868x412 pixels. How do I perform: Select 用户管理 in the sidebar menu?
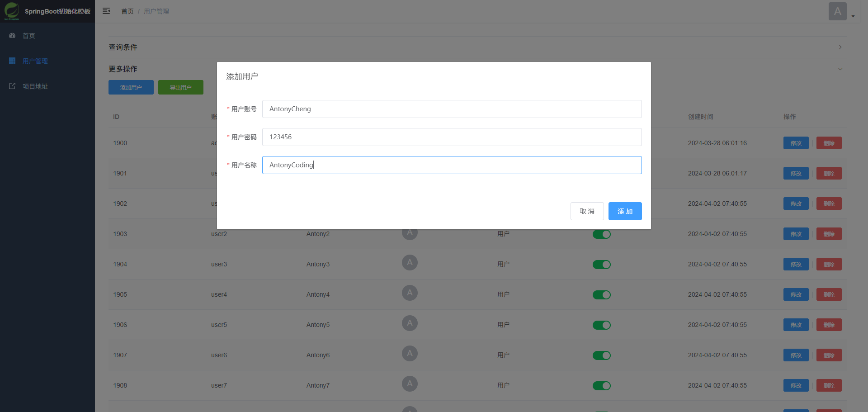point(47,61)
